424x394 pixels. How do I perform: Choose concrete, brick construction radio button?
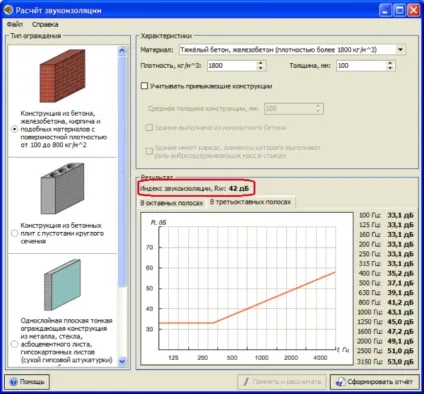tap(14, 129)
